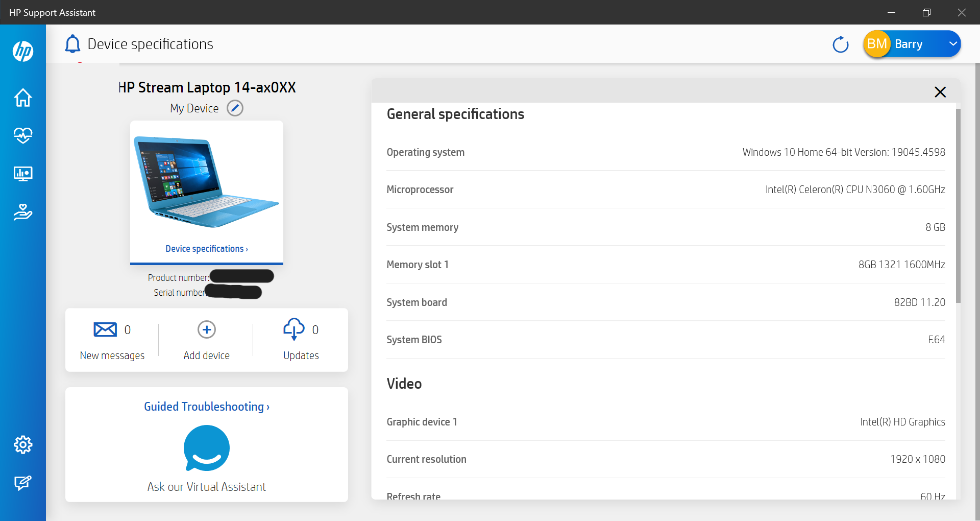980x521 pixels.
Task: Click the HP logo in sidebar
Action: (x=23, y=51)
